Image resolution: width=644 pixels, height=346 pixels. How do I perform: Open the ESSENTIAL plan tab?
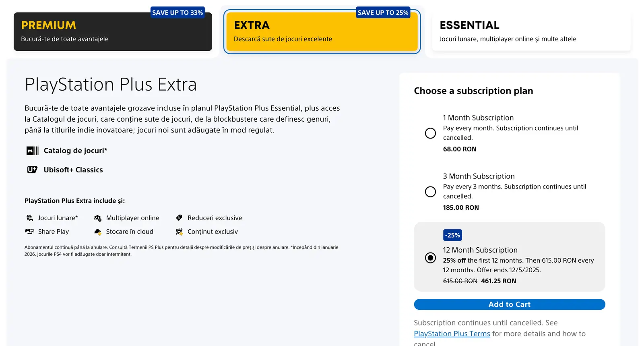coord(531,32)
